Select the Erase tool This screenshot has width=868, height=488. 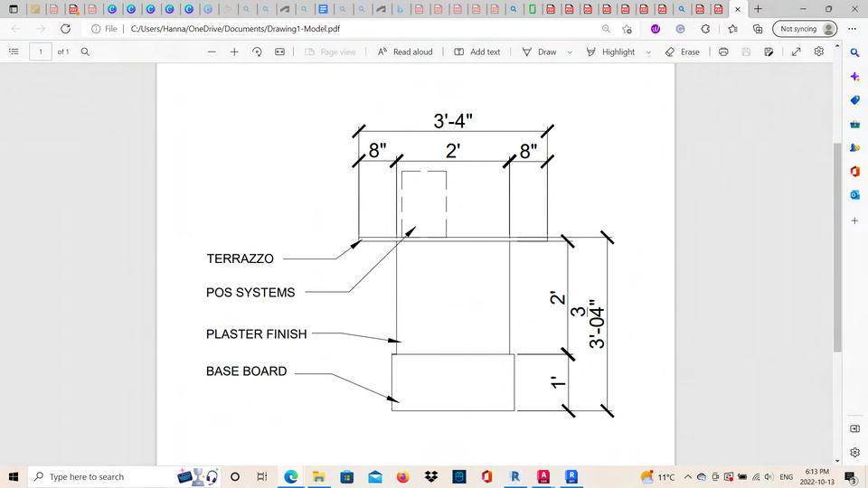point(682,52)
